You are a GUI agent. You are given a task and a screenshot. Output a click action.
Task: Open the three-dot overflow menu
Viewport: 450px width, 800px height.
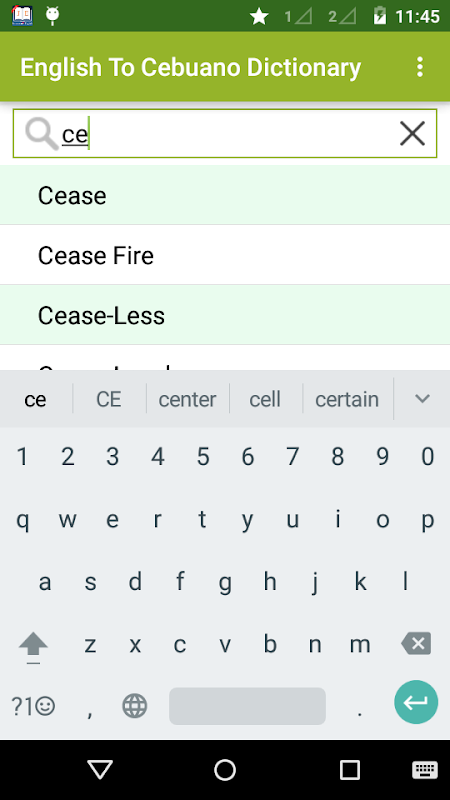point(419,67)
